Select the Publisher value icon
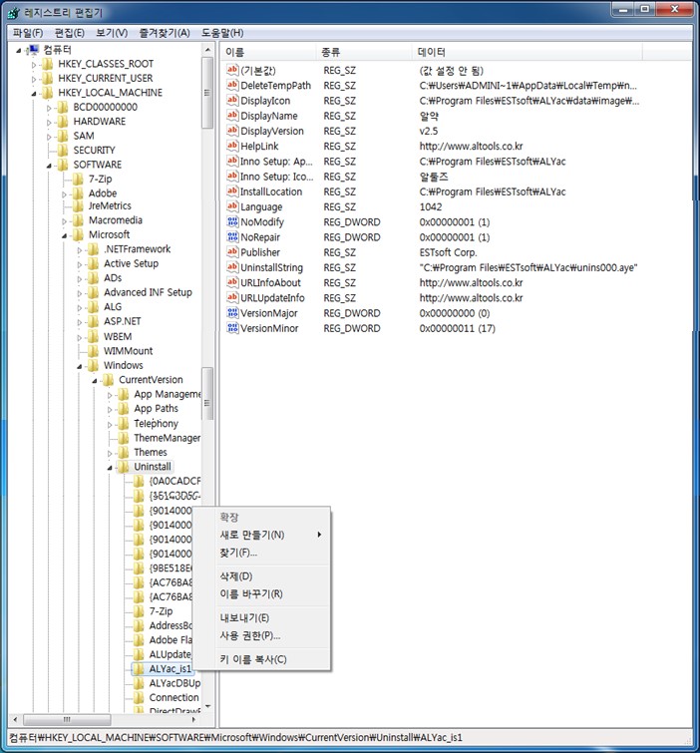The width and height of the screenshot is (700, 753). (232, 253)
